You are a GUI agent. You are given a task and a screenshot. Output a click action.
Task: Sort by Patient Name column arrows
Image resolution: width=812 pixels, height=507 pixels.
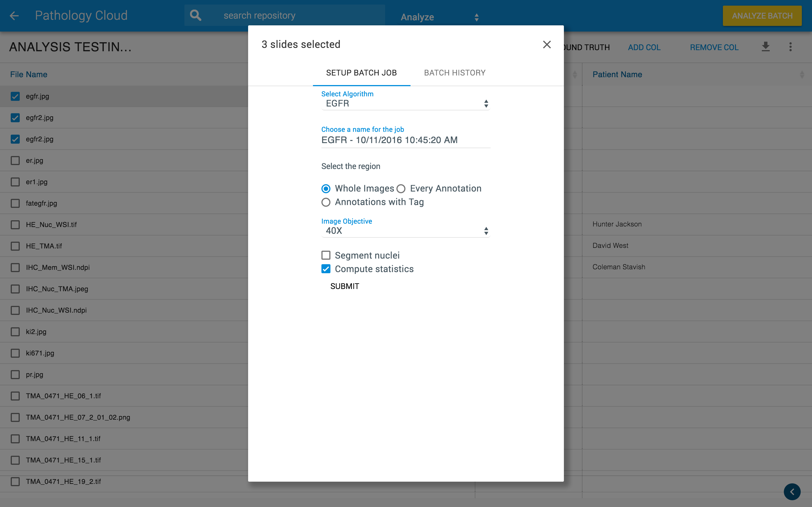pyautogui.click(x=802, y=74)
